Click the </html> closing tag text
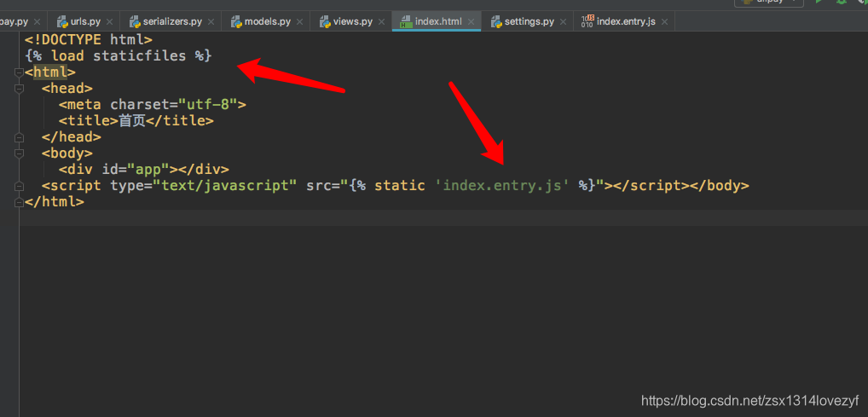 tap(55, 202)
